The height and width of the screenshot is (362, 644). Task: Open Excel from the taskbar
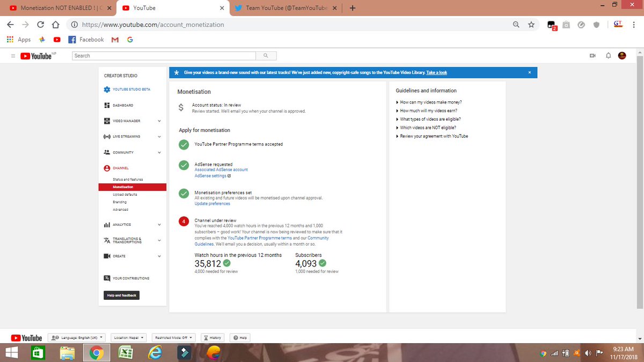pos(126,353)
